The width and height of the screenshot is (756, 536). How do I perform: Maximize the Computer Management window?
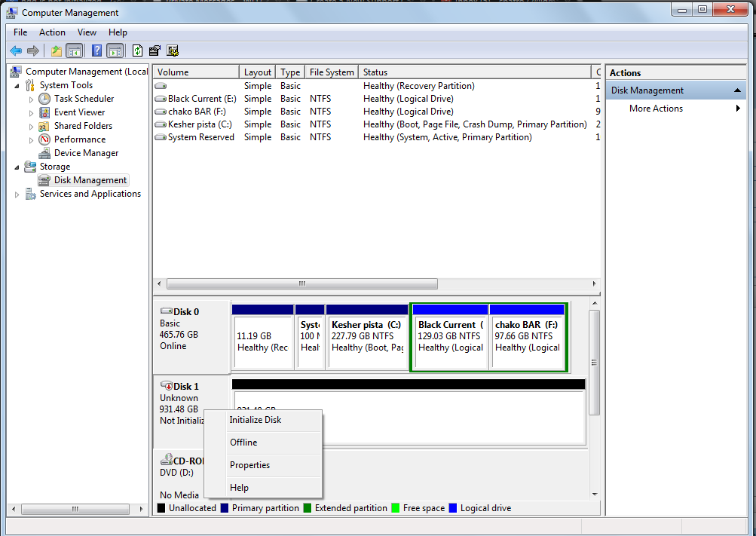click(x=702, y=9)
